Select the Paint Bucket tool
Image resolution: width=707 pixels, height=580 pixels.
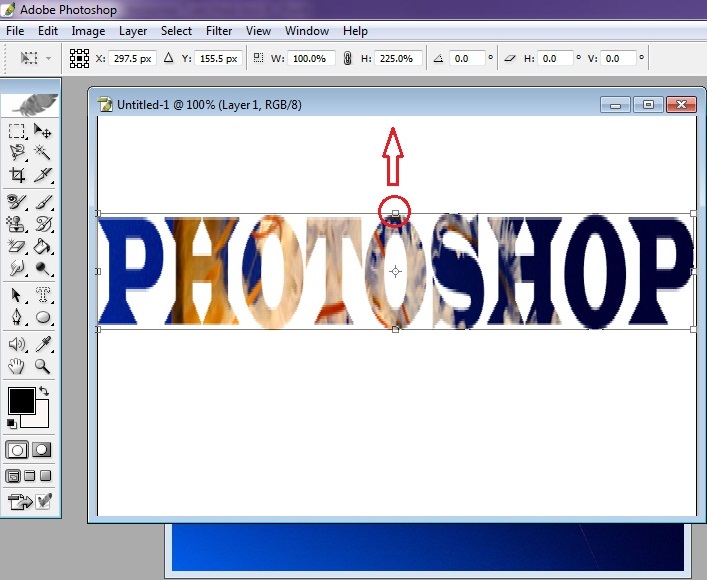(x=43, y=246)
